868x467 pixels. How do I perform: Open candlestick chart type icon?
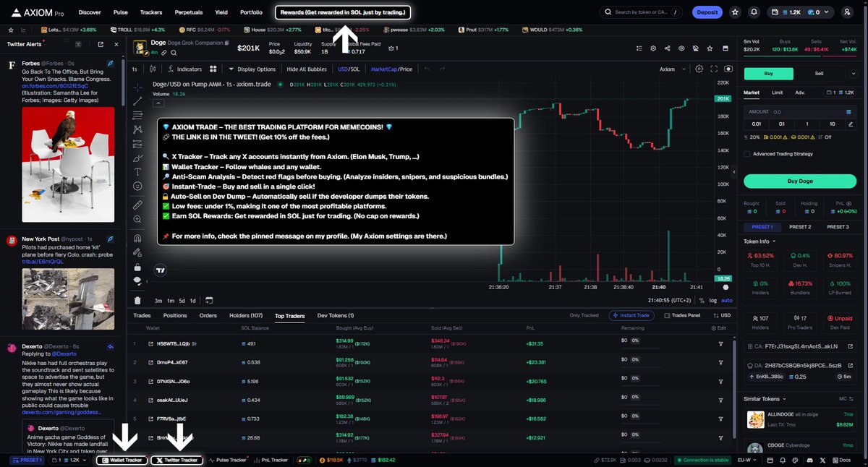tap(153, 69)
